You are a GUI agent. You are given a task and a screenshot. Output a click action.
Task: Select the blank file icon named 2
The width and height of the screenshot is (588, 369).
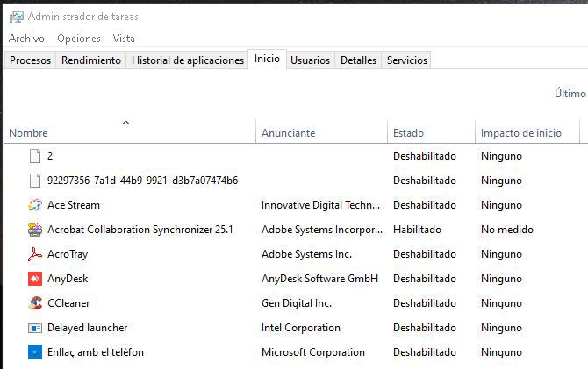(35, 156)
